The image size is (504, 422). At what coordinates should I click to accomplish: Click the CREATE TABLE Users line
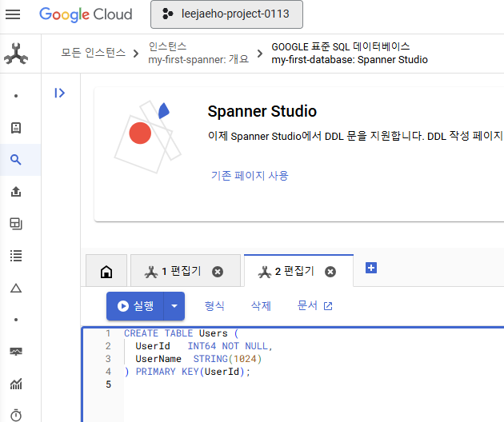(182, 333)
